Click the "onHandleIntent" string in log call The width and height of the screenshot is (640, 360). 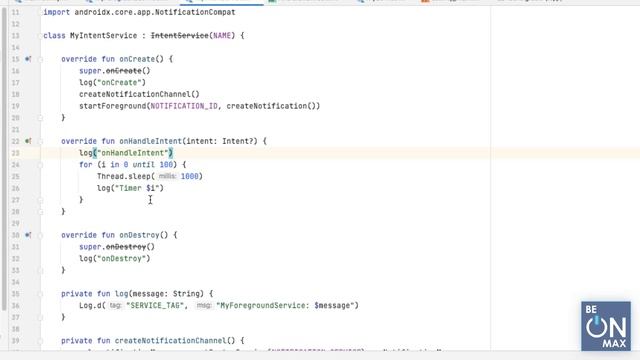(x=132, y=153)
